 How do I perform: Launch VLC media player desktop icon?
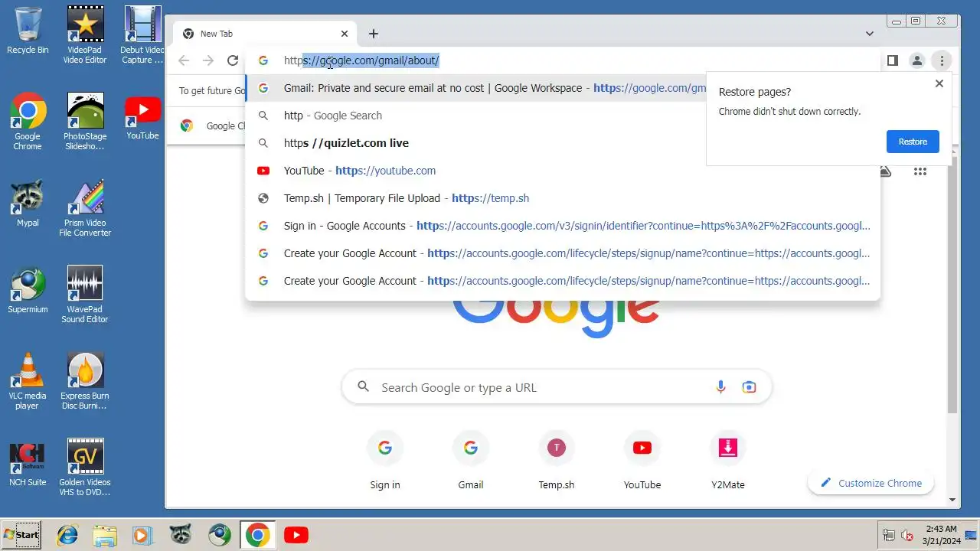click(28, 381)
